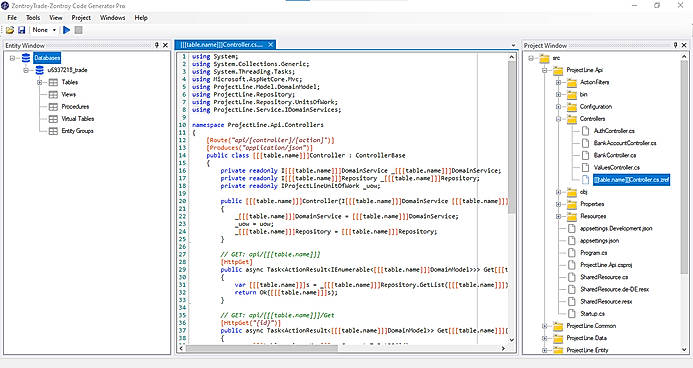Click the src folder icon
The height and width of the screenshot is (368, 693).
coord(544,58)
